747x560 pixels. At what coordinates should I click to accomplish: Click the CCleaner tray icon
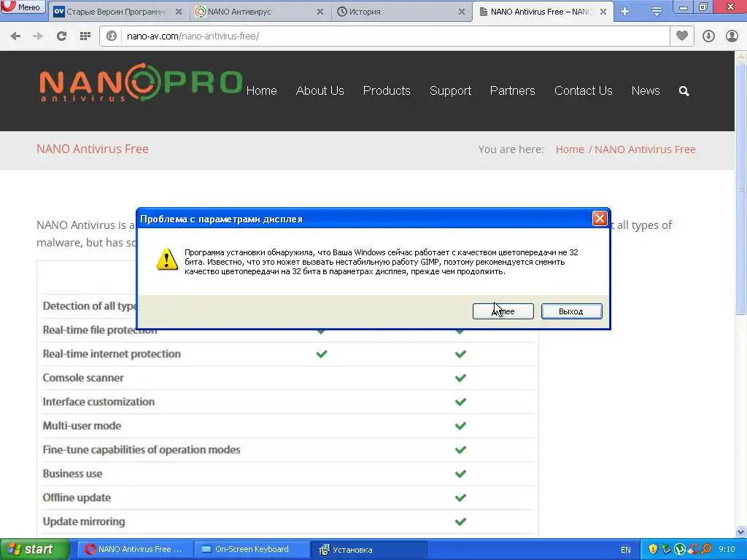click(x=693, y=550)
